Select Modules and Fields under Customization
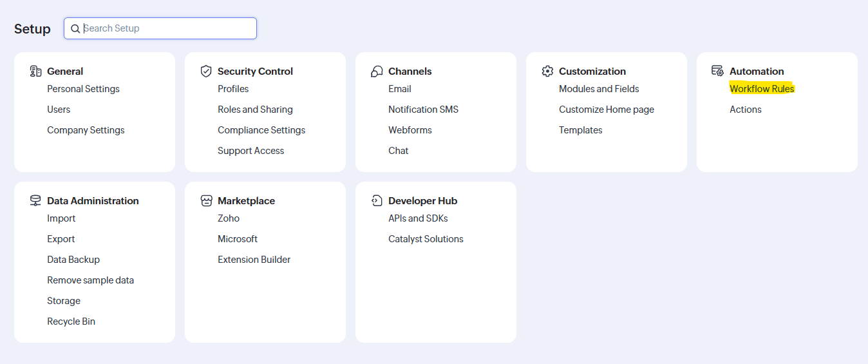868x364 pixels. [599, 89]
